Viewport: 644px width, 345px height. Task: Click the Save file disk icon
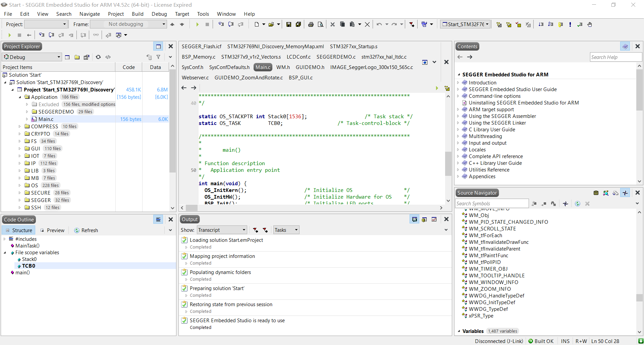289,24
